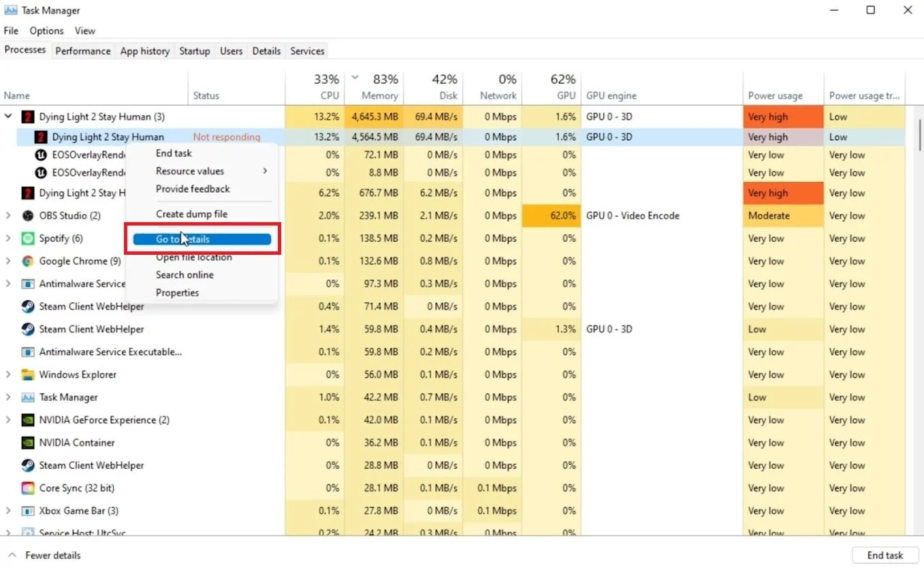
Task: Switch to the Users tab
Action: tap(232, 51)
